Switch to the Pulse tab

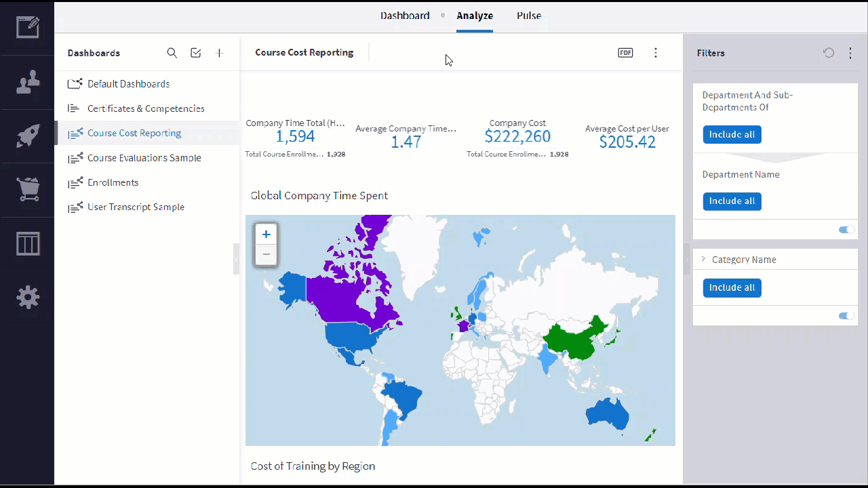click(x=529, y=16)
